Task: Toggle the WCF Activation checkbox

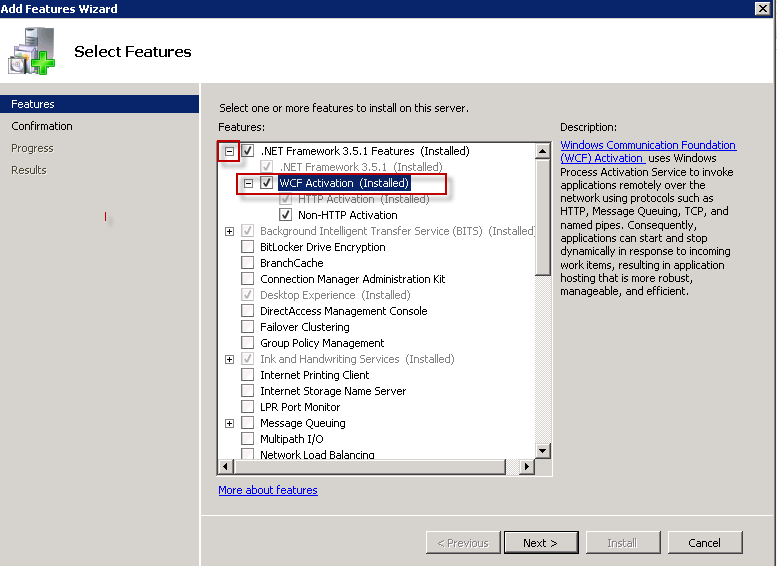Action: [x=267, y=183]
